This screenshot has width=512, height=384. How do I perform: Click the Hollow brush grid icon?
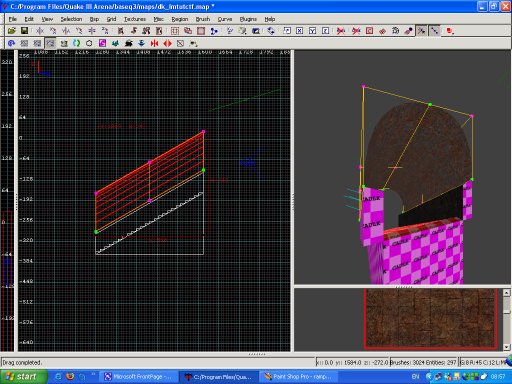(x=175, y=31)
